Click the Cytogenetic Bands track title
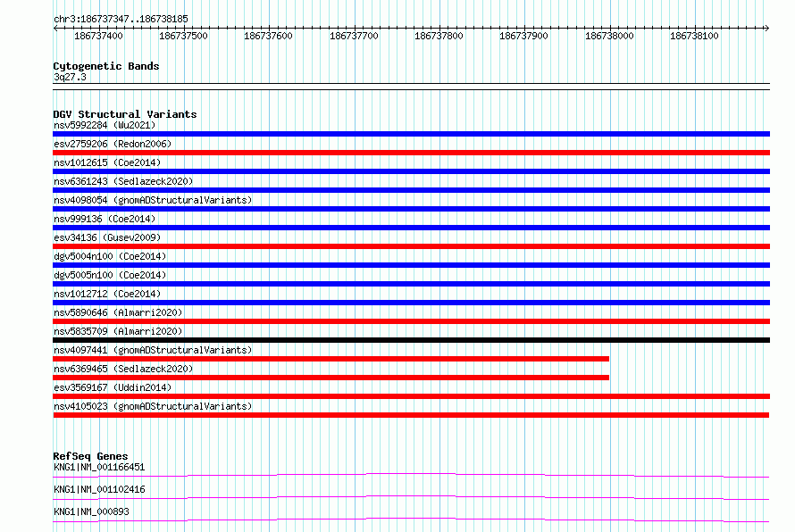The image size is (795, 532). (x=106, y=66)
